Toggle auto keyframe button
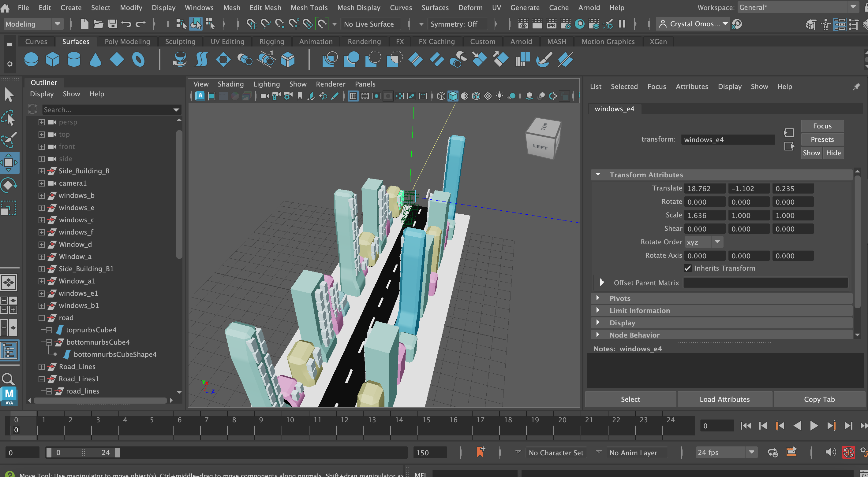Viewport: 868px width, 477px height. (848, 453)
